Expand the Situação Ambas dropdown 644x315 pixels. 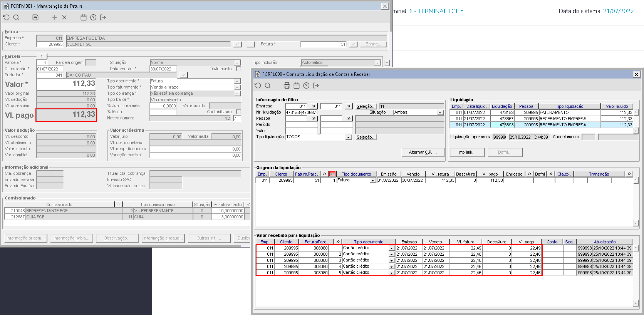440,112
